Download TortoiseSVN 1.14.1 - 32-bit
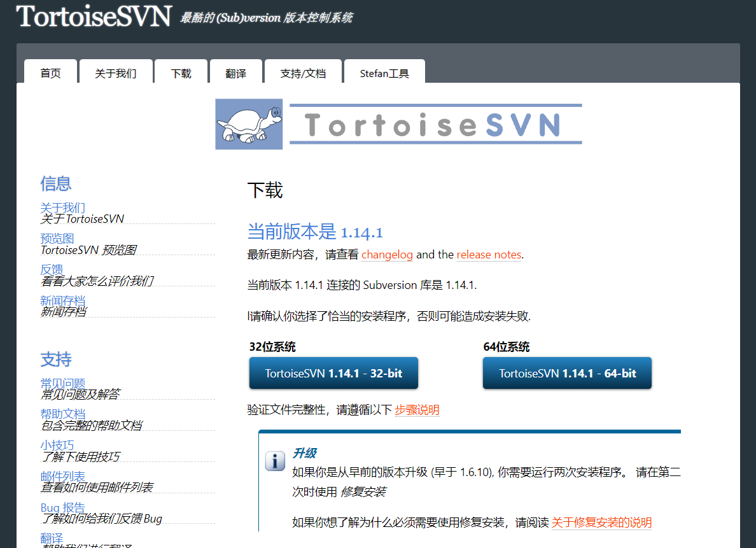Viewport: 756px width, 548px height. click(333, 373)
